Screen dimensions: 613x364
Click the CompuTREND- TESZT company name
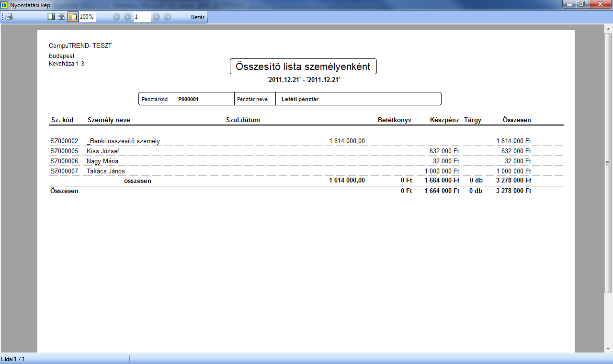pos(80,46)
